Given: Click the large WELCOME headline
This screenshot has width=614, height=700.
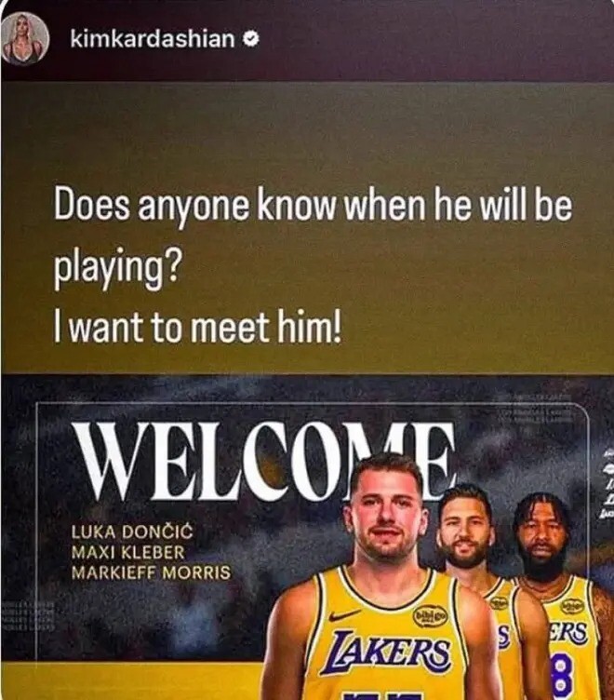Looking at the screenshot, I should coord(263,462).
